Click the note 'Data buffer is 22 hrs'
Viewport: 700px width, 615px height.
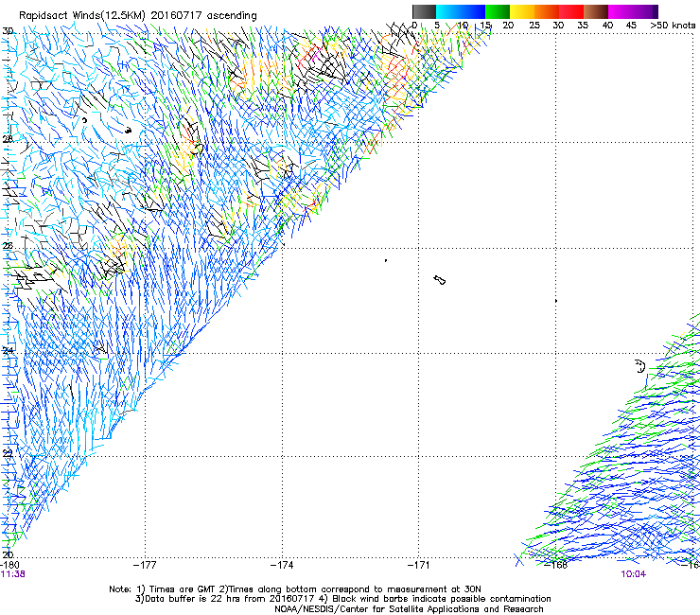[x=193, y=599]
